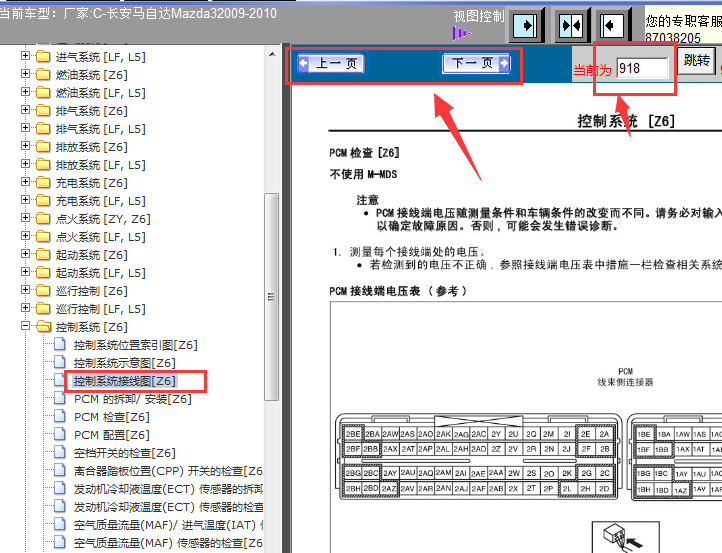Expand the 巡行控制 [Z6] folder
Viewport: 722px width, 553px height.
click(x=25, y=290)
